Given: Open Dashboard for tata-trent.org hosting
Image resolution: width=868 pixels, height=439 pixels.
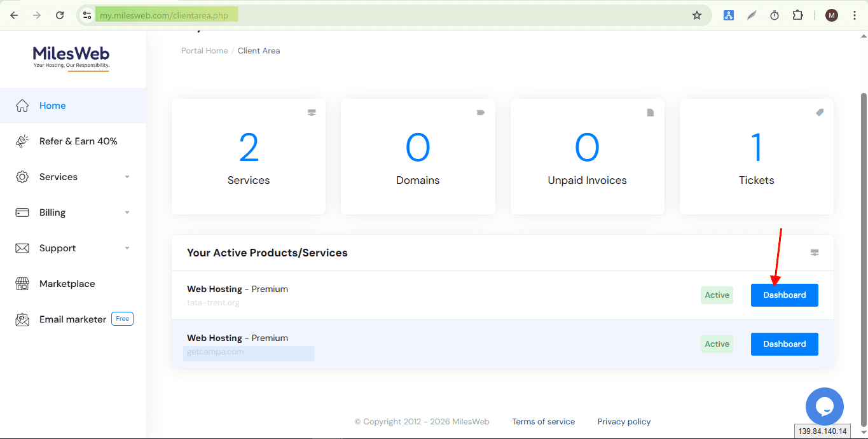Looking at the screenshot, I should click(x=784, y=295).
